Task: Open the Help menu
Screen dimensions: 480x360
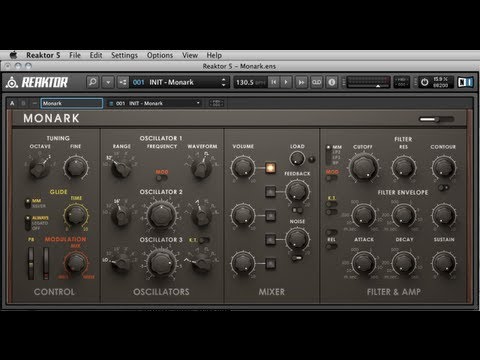Action: 214,55
